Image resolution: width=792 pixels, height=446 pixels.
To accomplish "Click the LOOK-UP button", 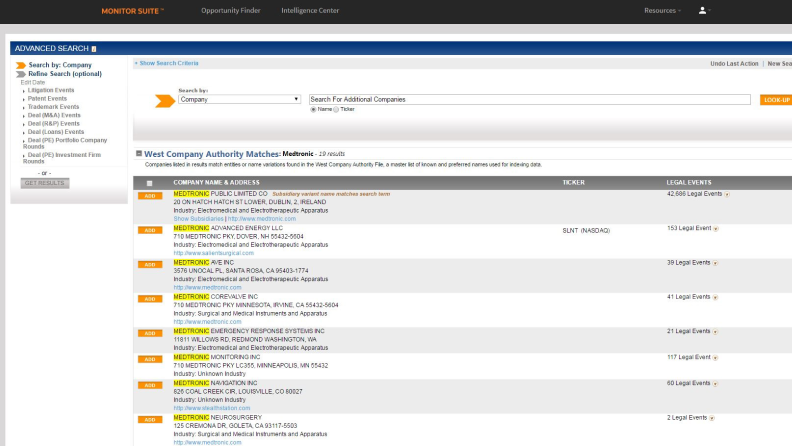I will [776, 100].
